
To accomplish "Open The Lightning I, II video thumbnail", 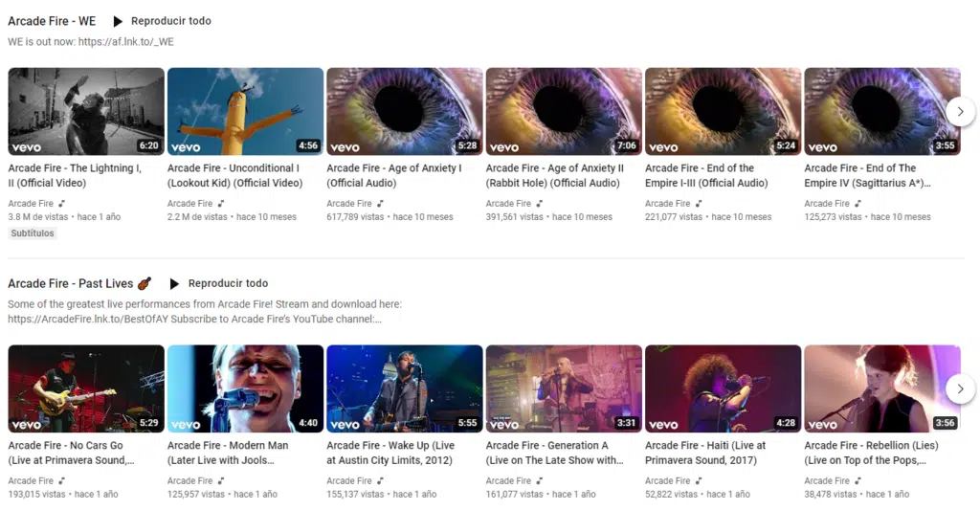I will tap(86, 111).
